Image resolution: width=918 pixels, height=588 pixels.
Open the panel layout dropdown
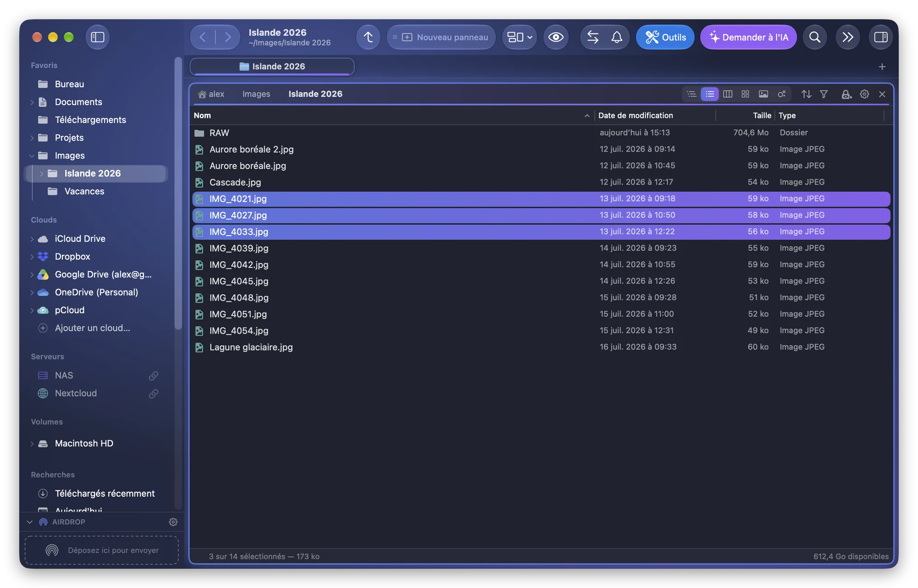(520, 37)
